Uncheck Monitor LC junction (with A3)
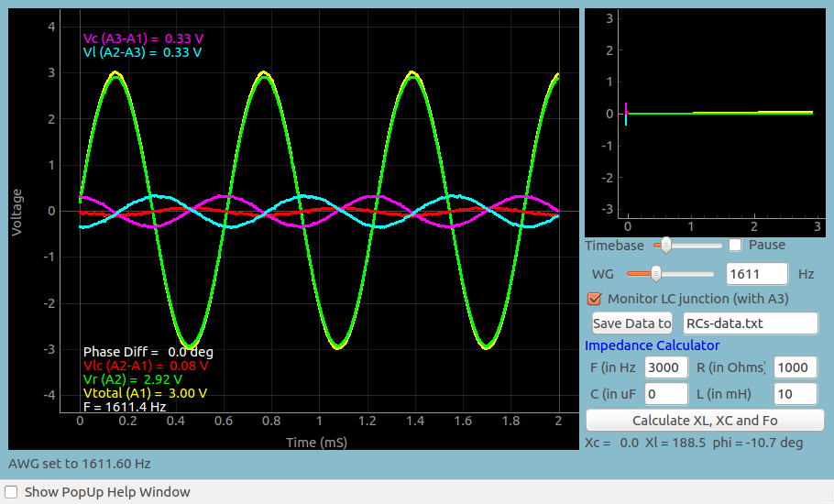 click(594, 299)
